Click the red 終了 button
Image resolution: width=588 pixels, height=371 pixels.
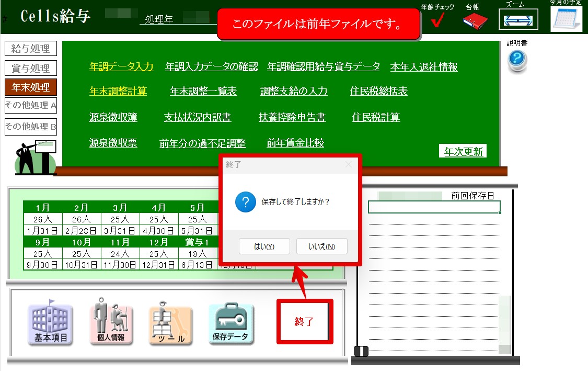coord(305,321)
